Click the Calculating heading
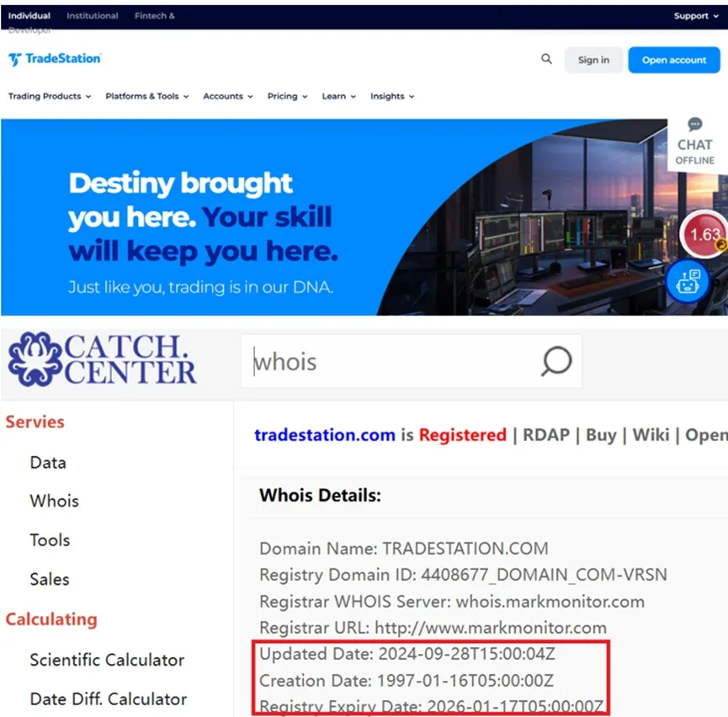The height and width of the screenshot is (717, 728). pyautogui.click(x=51, y=619)
